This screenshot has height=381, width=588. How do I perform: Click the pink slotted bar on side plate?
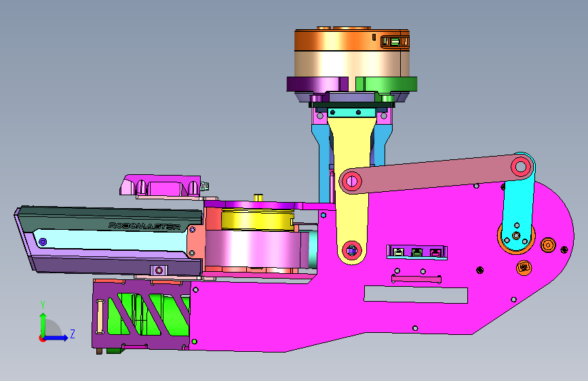click(416, 279)
